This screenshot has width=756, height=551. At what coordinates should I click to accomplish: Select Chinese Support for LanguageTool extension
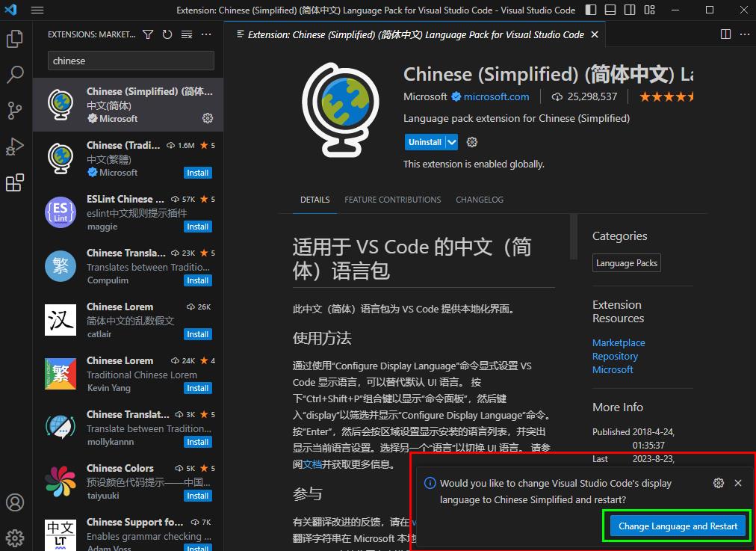coord(128,530)
